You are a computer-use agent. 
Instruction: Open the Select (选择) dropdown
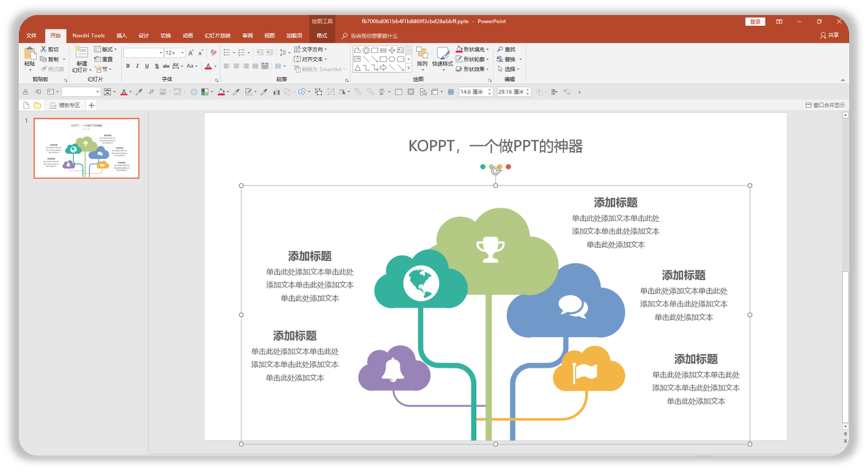(x=508, y=69)
